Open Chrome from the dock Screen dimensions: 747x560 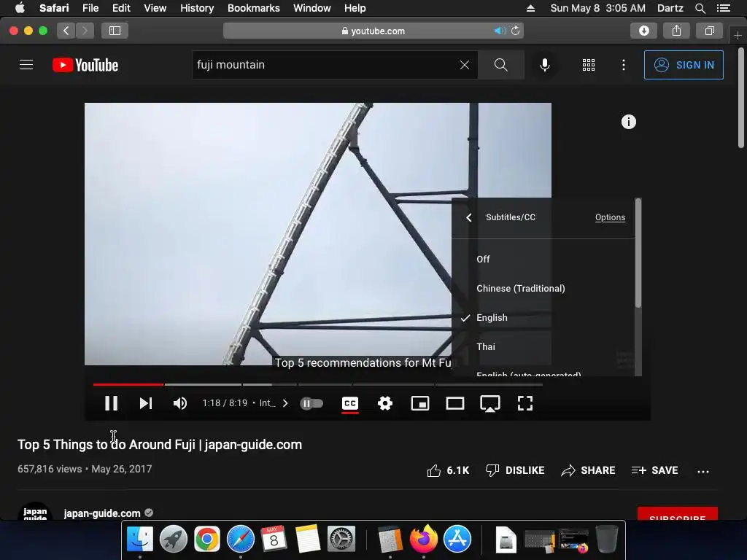[206, 539]
